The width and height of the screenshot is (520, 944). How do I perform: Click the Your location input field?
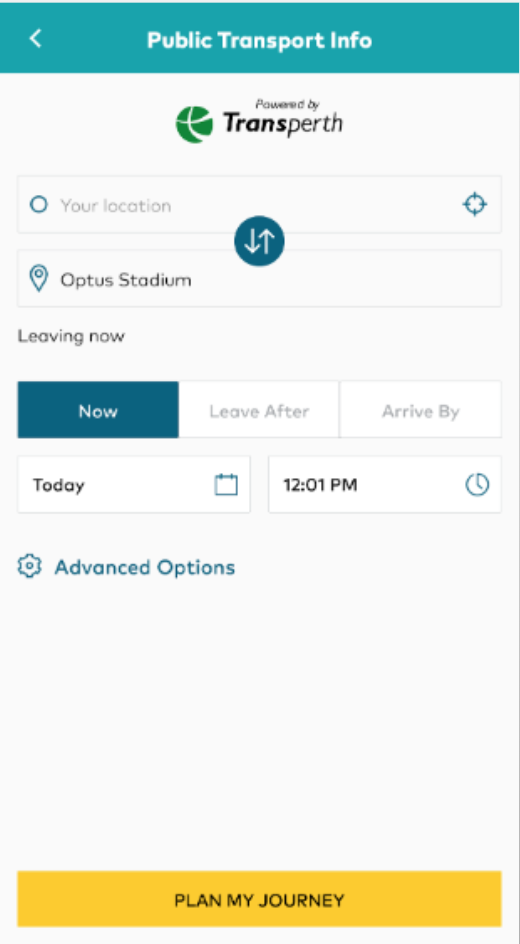coord(259,205)
